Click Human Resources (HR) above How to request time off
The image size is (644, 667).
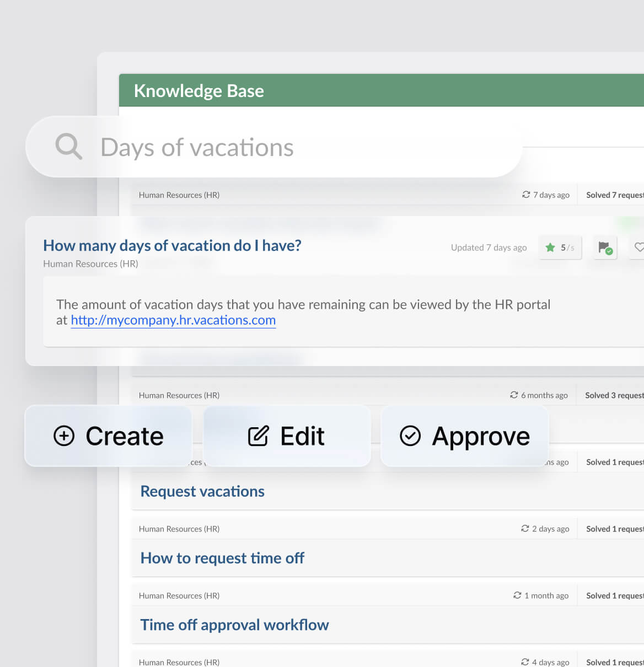click(x=179, y=529)
